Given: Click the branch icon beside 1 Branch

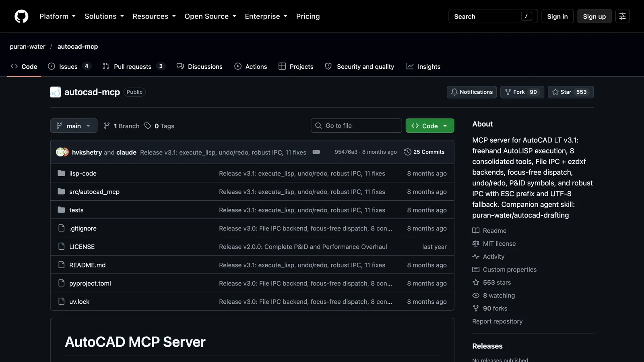Looking at the screenshot, I should pyautogui.click(x=107, y=126).
